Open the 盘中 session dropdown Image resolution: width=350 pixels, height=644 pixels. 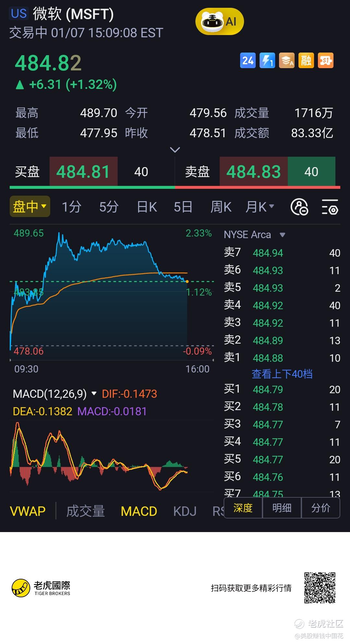pos(30,206)
